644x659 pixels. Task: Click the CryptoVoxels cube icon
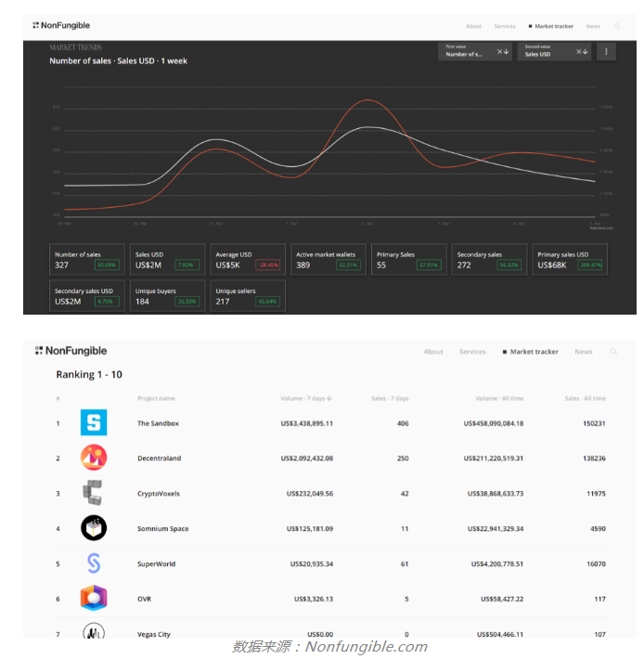[93, 493]
